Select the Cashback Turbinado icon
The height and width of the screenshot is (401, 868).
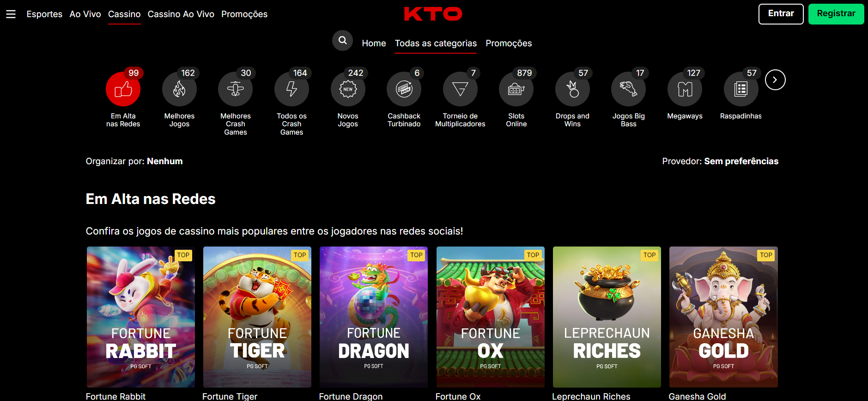coord(404,89)
